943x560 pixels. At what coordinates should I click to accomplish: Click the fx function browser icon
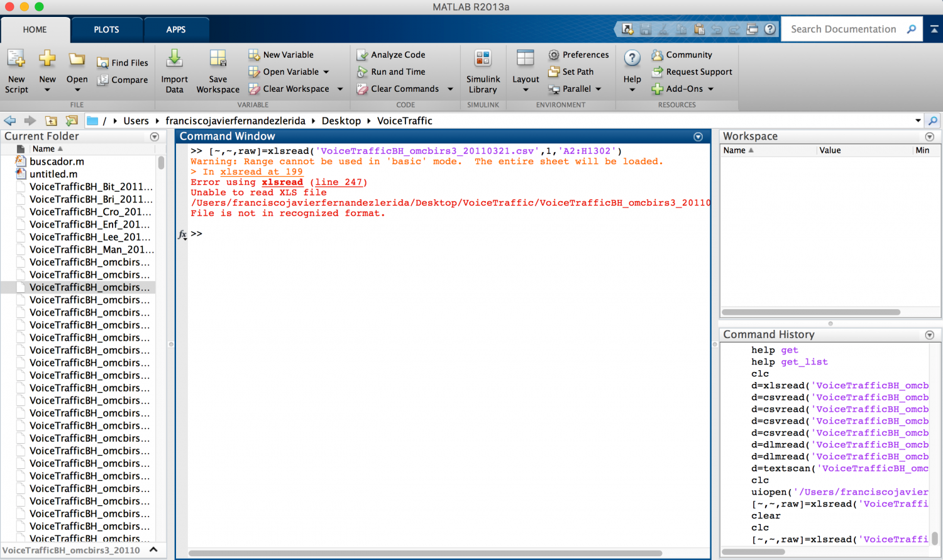tap(182, 234)
